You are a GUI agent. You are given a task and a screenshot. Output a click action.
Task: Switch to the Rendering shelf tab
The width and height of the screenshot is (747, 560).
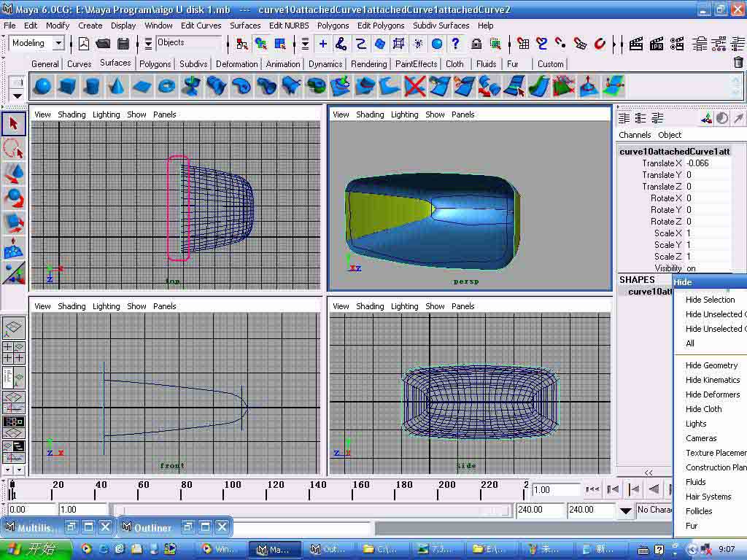pos(368,64)
